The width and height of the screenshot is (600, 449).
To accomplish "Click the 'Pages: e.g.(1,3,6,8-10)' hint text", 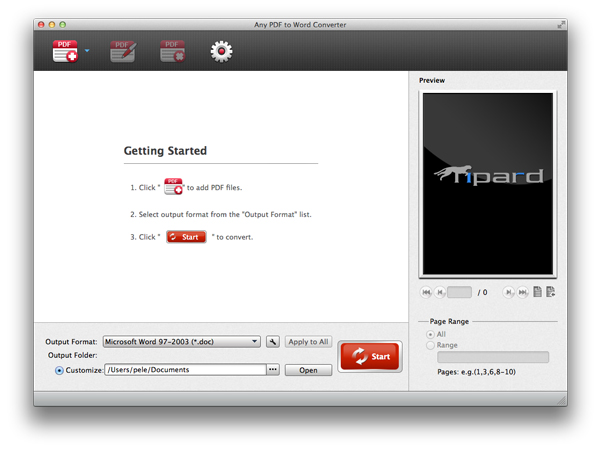I will (x=476, y=372).
